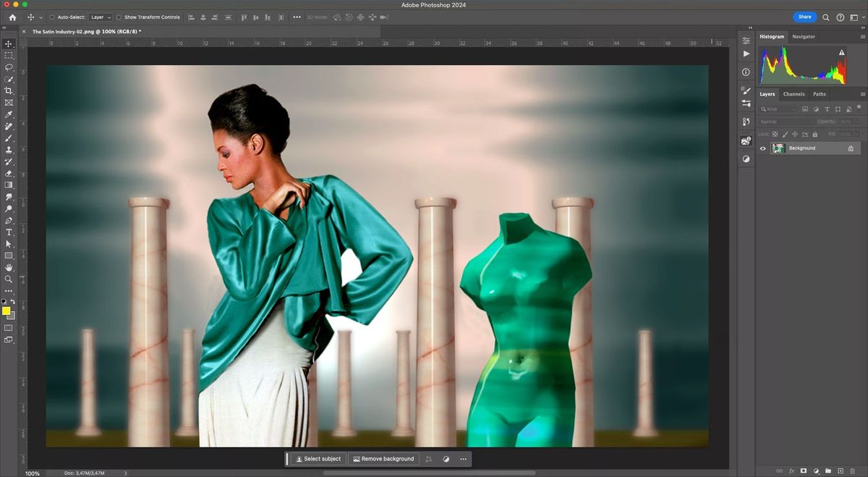Image resolution: width=868 pixels, height=477 pixels.
Task: Activate the Lasso tool
Action: tap(9, 67)
